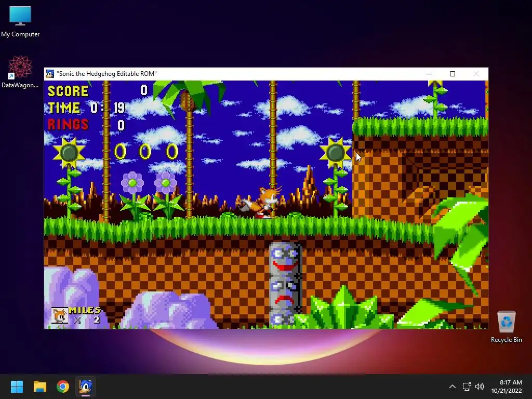Click the red RINGS label
Screen dimensions: 532x399
68,125
